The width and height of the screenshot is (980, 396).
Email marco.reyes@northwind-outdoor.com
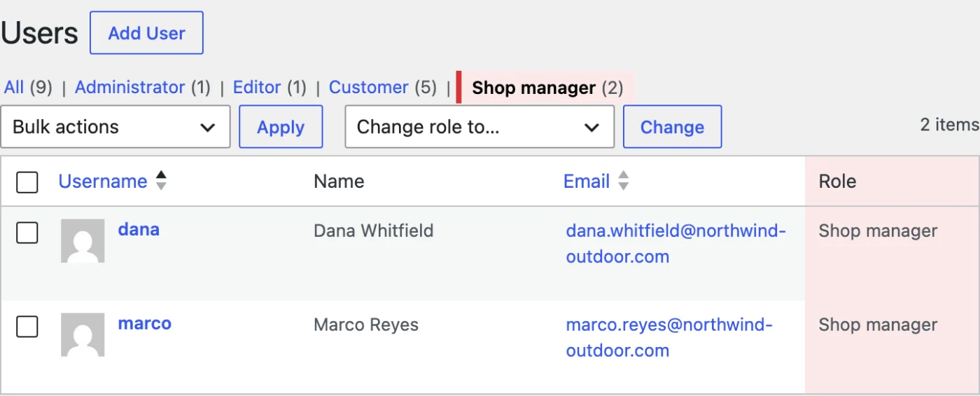point(669,337)
